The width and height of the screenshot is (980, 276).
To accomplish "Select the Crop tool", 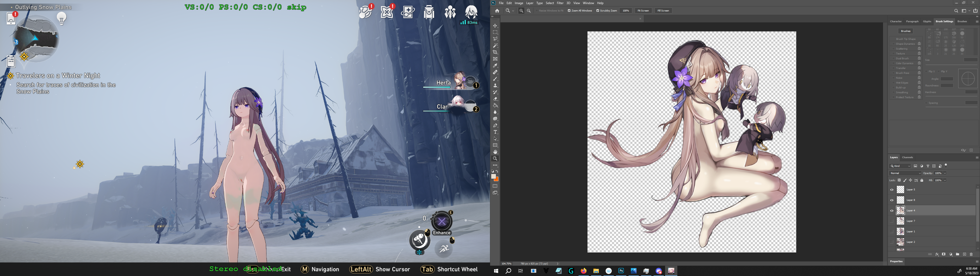I will (x=495, y=52).
